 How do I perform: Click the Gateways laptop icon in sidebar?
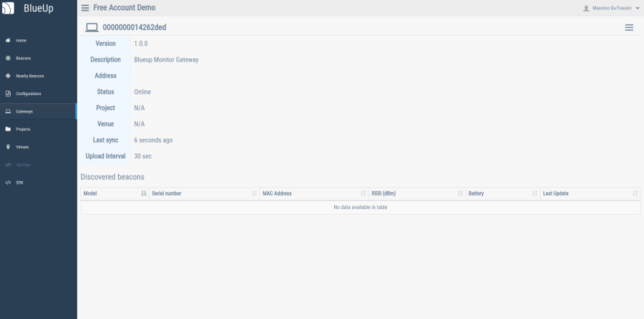coord(8,112)
